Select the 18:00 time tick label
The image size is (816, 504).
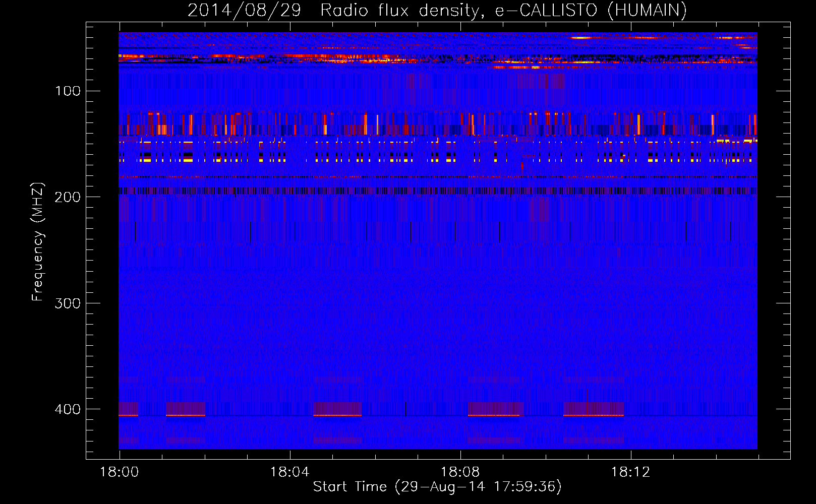[x=119, y=472]
